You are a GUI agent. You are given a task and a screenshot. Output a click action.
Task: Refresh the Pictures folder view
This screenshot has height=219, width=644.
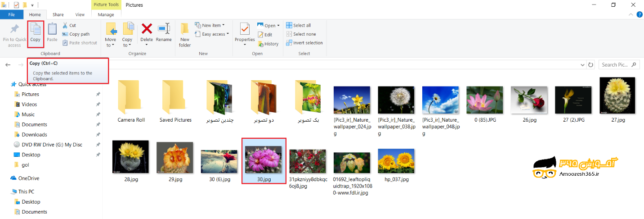[x=590, y=65]
